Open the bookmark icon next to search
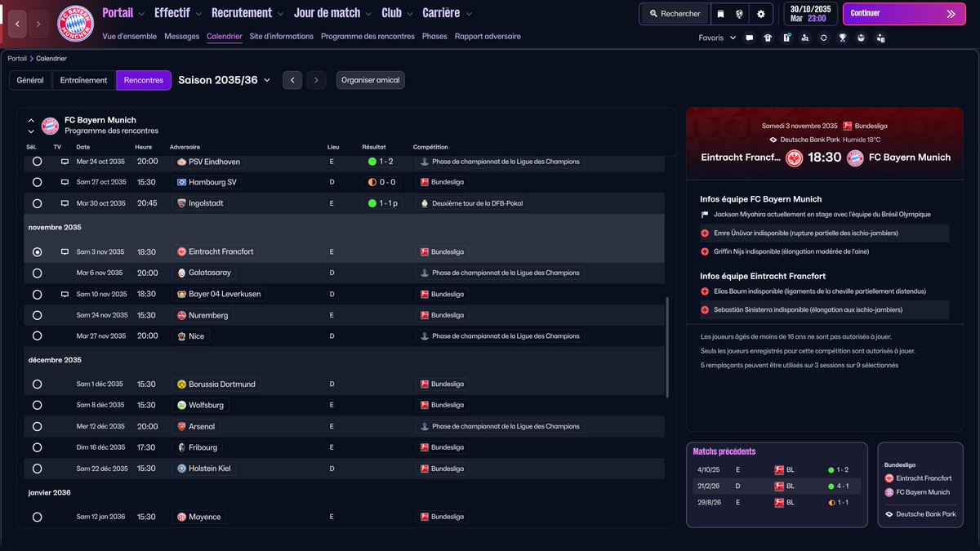This screenshot has width=980, height=551. coord(720,14)
